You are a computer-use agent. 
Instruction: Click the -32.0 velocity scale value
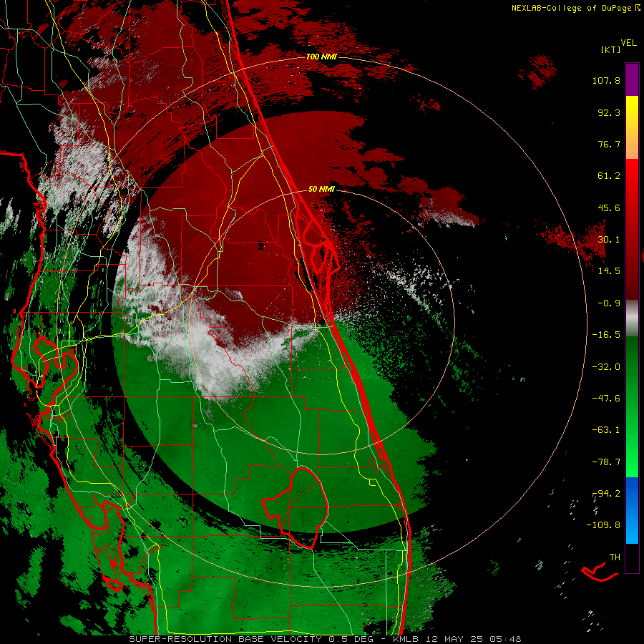click(x=606, y=367)
